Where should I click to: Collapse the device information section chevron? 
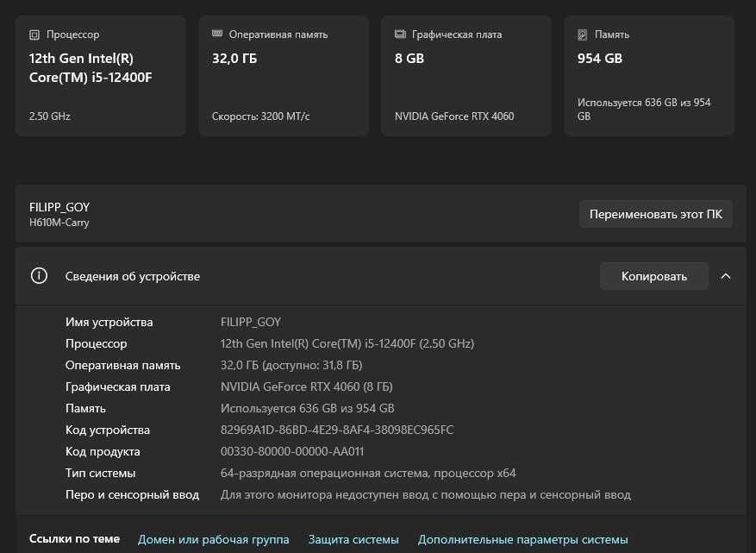[726, 276]
